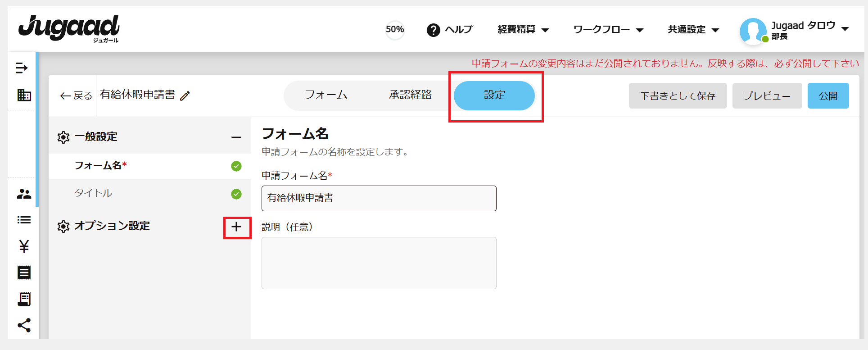Switch to the 承認経路 tab
This screenshot has width=868, height=350.
(410, 95)
